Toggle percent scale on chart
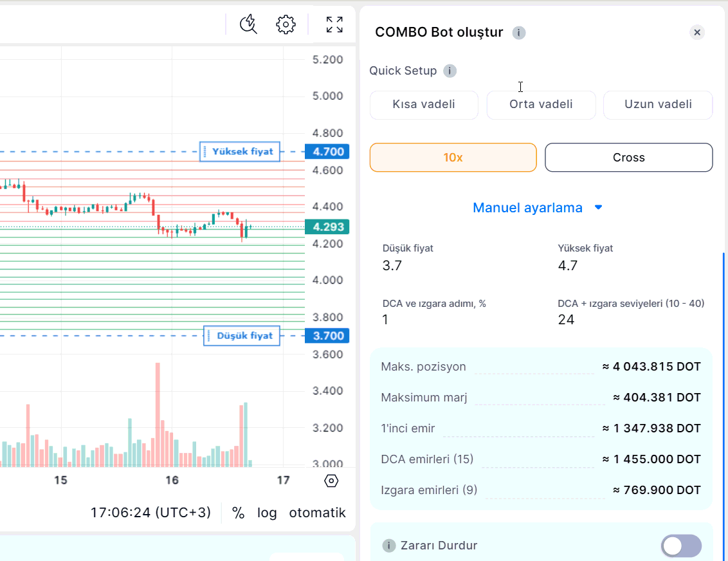This screenshot has width=728, height=561. pyautogui.click(x=239, y=513)
